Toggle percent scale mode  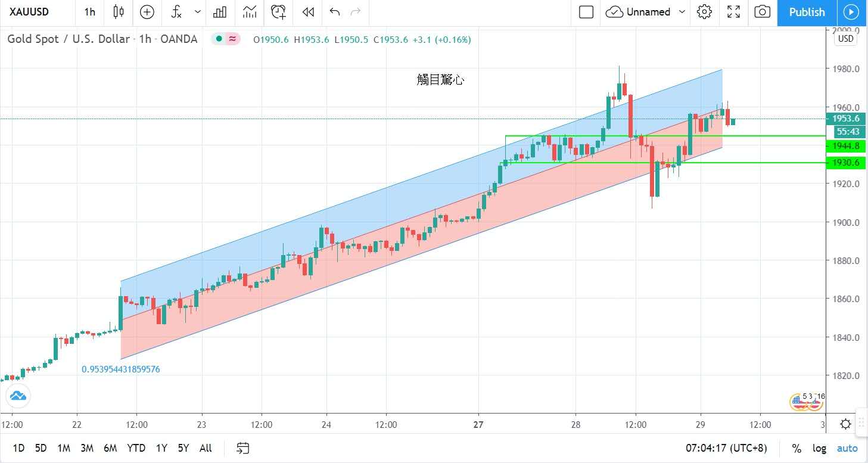tap(797, 448)
